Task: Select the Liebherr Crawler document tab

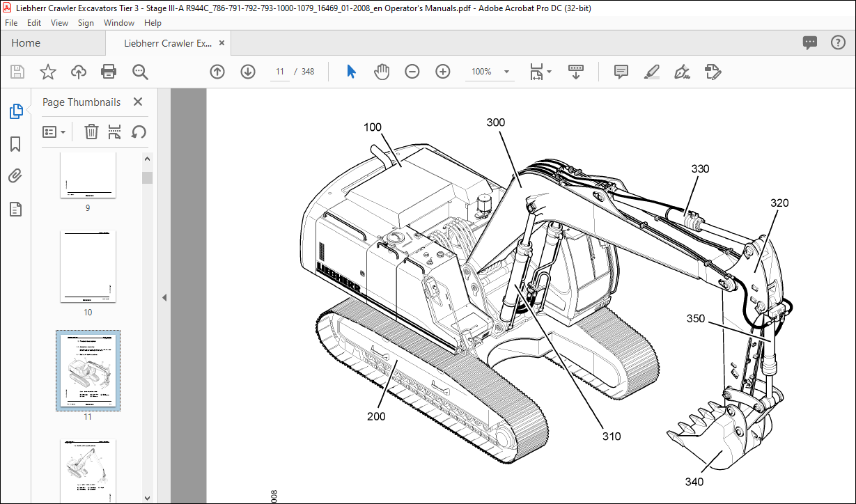Action: coord(168,43)
